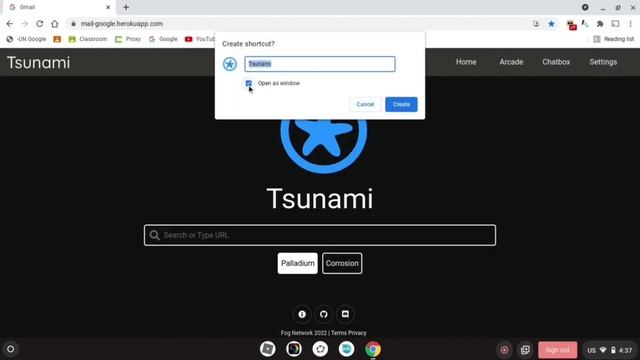Image resolution: width=640 pixels, height=360 pixels.
Task: Click the info circle icon
Action: [x=302, y=314]
